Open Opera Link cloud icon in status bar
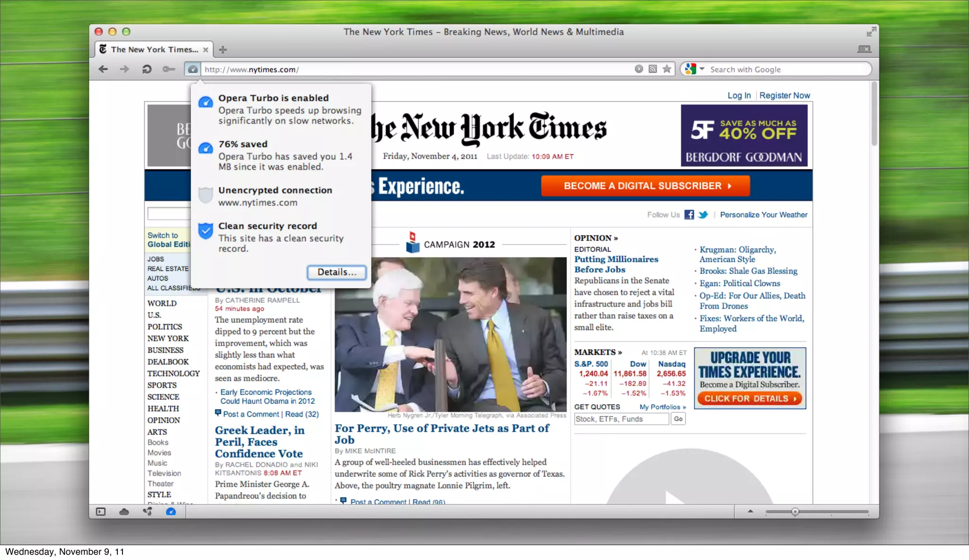This screenshot has width=969, height=560. (124, 512)
